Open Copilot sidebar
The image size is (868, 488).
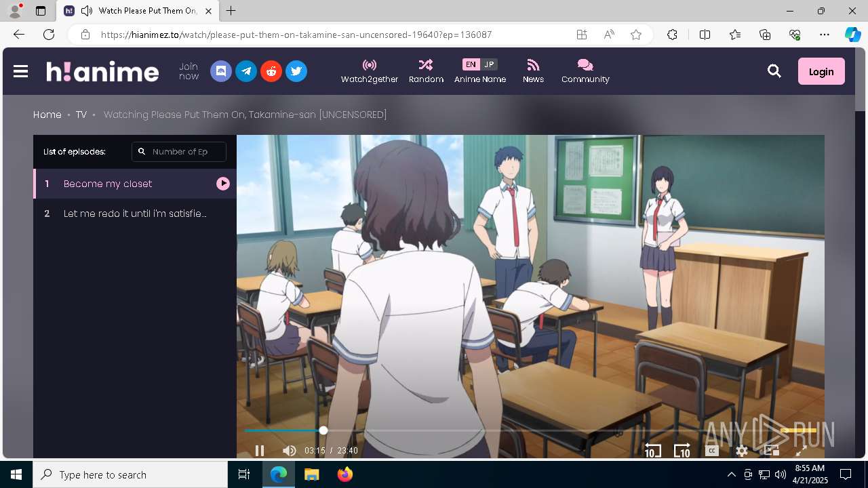pyautogui.click(x=853, y=35)
